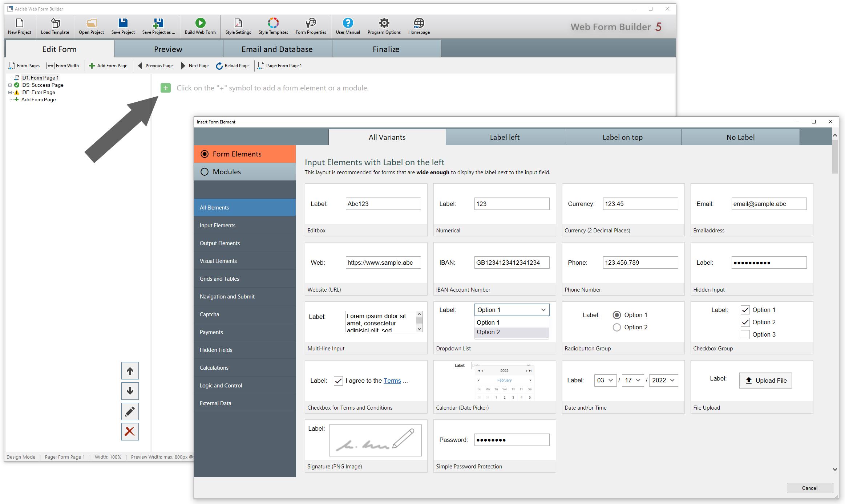This screenshot has width=845, height=504.
Task: Select the Label left tab
Action: tap(505, 137)
